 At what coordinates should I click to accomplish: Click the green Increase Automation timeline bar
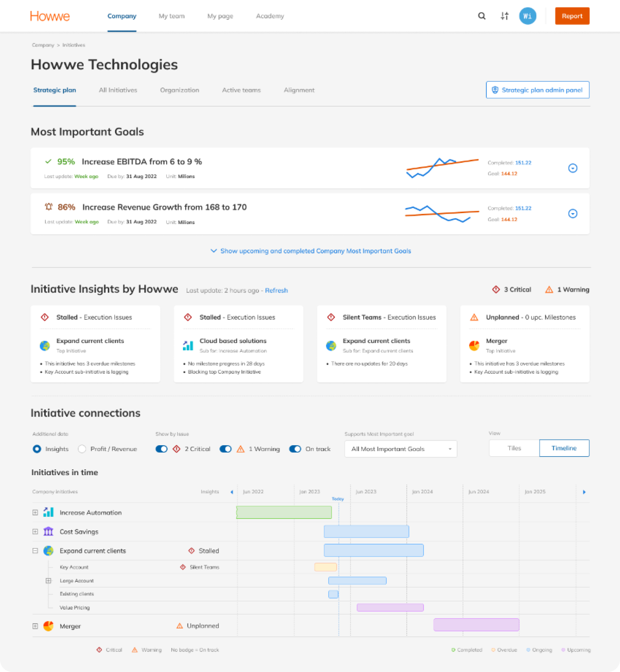284,512
